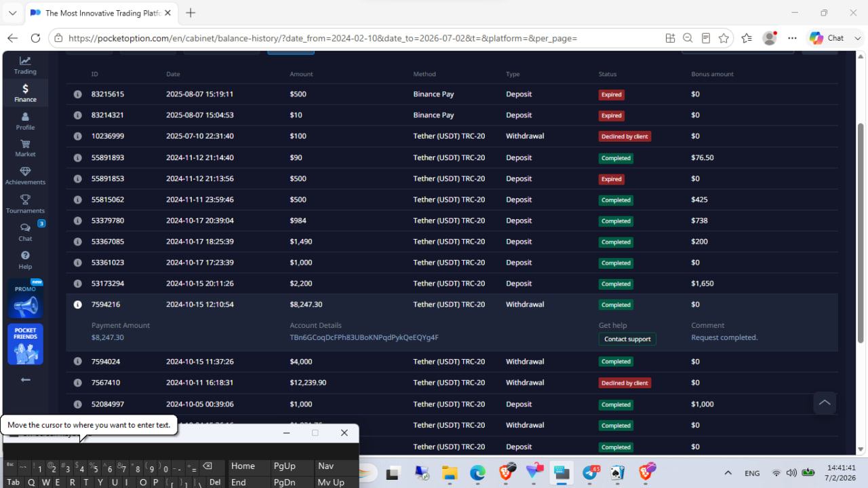Open the PROMO megaphone banner
The width and height of the screenshot is (868, 488).
(x=25, y=299)
